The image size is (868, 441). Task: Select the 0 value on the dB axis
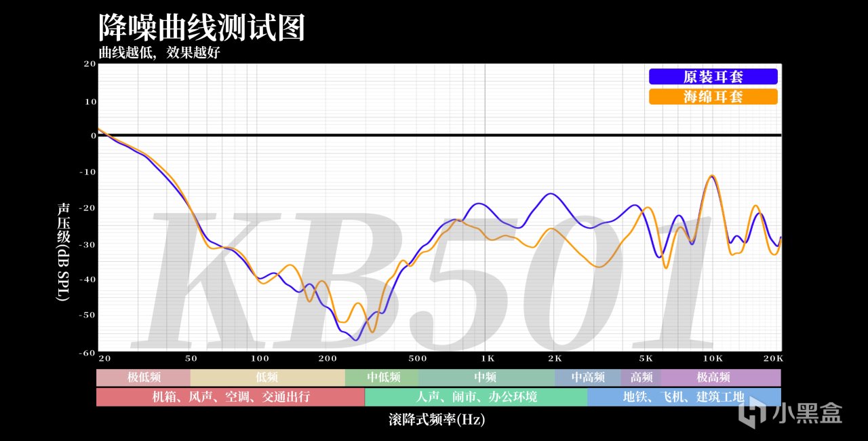(x=92, y=136)
